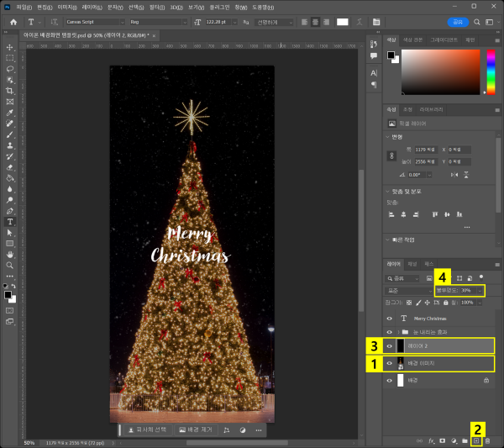Click the fx layer style icon
504x448 pixels.
[x=432, y=440]
